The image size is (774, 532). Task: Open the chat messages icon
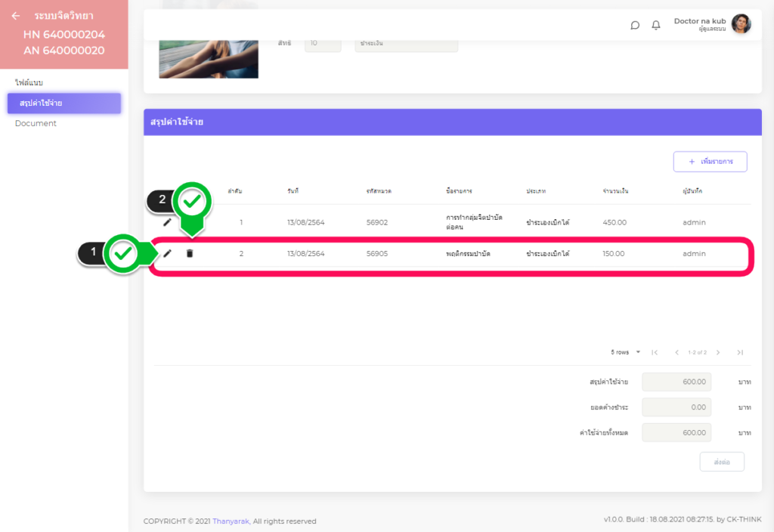click(x=635, y=25)
